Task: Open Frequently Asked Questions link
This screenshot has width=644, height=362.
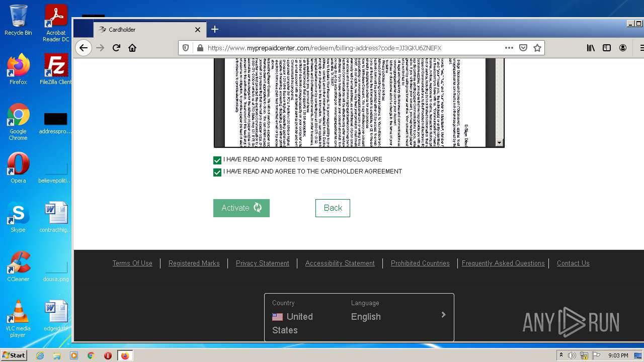Action: pyautogui.click(x=503, y=263)
